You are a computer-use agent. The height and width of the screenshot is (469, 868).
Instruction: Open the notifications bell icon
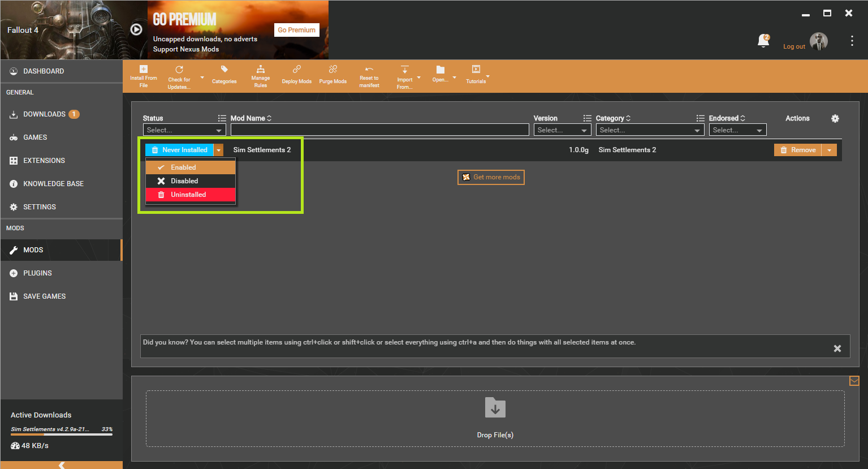(x=763, y=41)
